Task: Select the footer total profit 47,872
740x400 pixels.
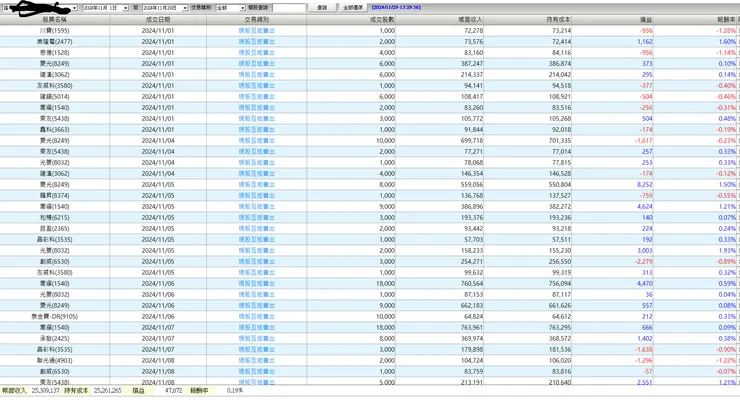Action: (x=173, y=391)
